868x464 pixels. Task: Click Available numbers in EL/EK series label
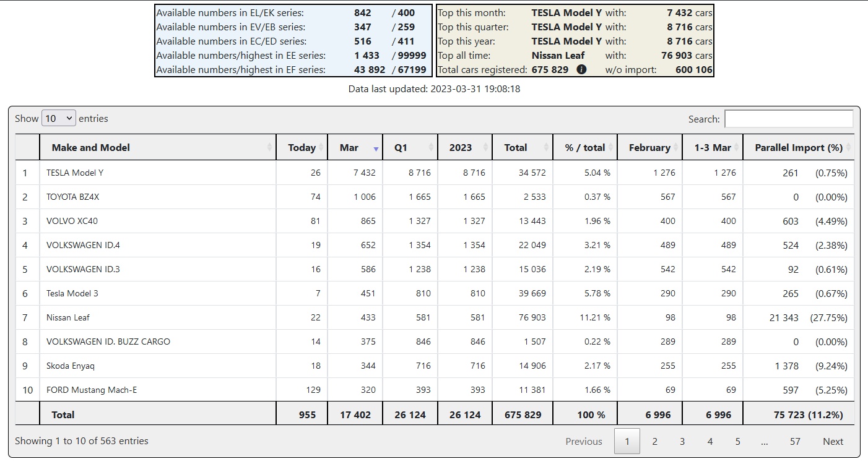(230, 12)
